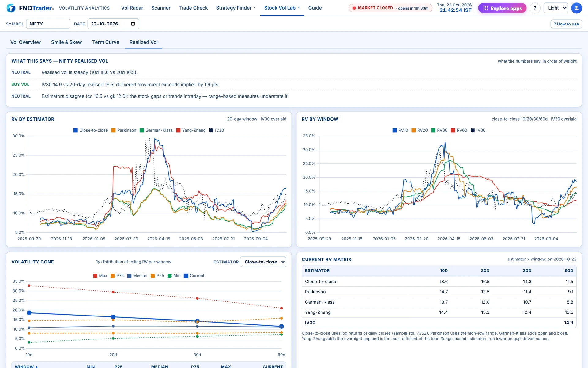Select the Realized Vol tab

[144, 42]
